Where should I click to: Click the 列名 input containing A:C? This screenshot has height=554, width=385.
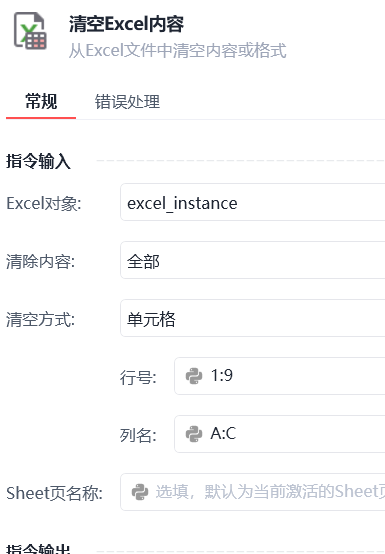click(280, 434)
